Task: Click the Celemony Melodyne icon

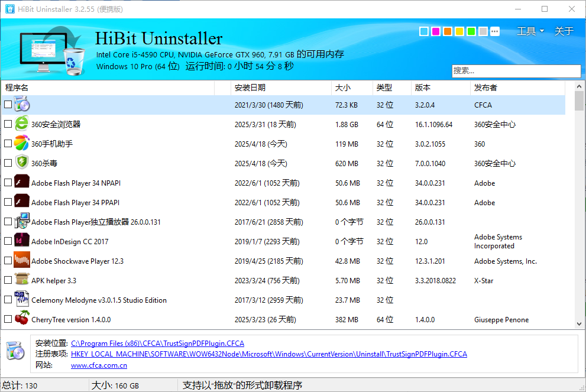Action: coord(22,299)
